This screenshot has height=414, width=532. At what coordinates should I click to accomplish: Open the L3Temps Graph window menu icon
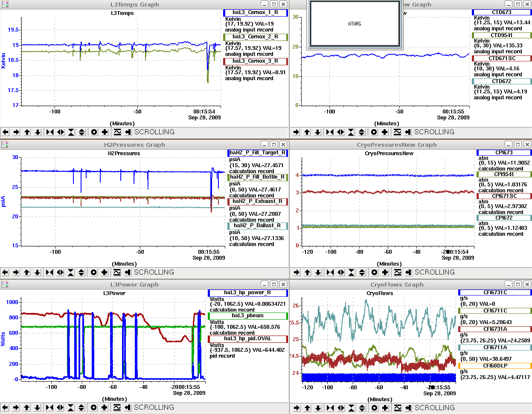(x=5, y=4)
